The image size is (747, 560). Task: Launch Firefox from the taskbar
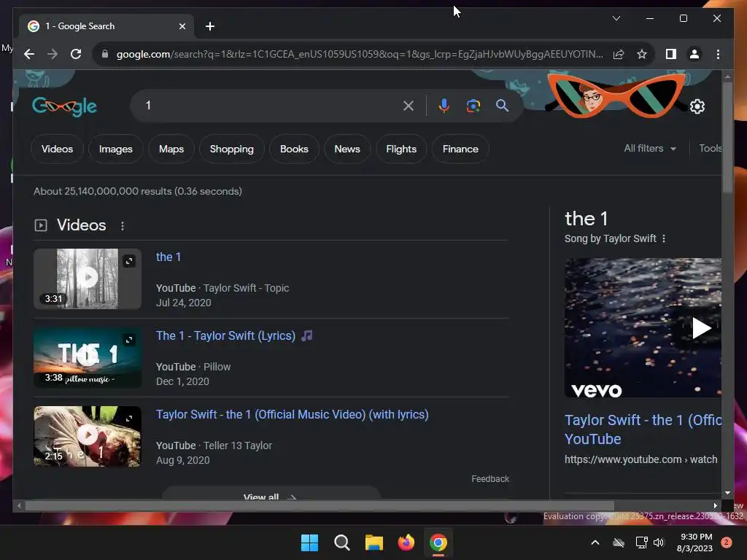[406, 542]
